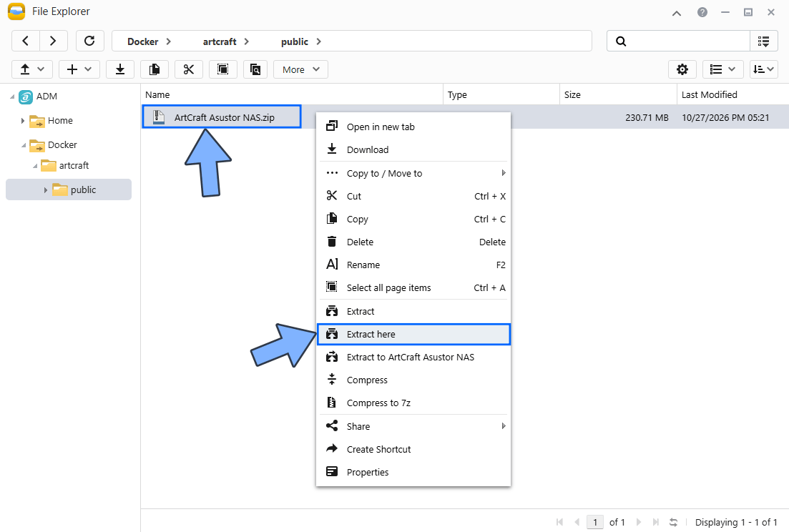Click Docker in the breadcrumb path
Viewport: 789px width, 532px height.
[143, 41]
